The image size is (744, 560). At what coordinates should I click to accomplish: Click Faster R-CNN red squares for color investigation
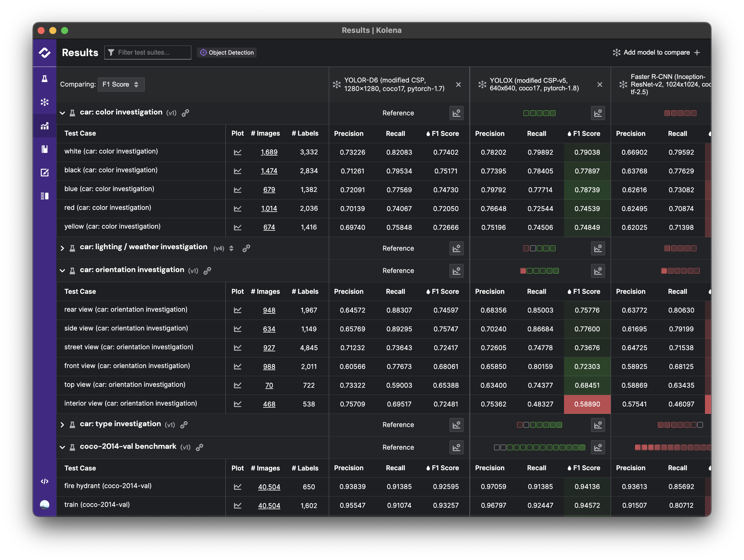click(680, 113)
